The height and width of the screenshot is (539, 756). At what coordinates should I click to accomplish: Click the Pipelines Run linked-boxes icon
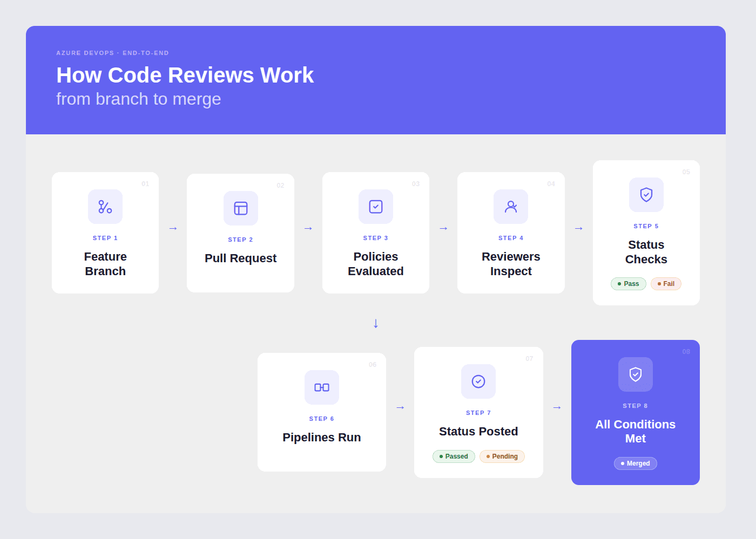click(x=322, y=387)
